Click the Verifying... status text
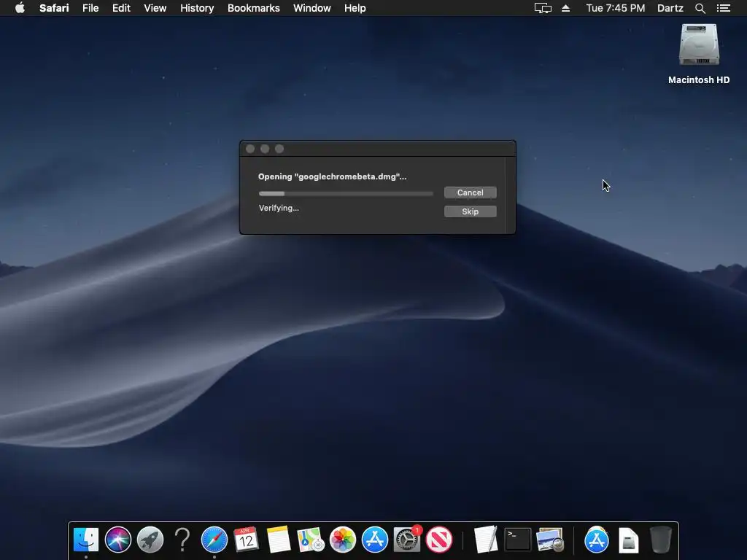 point(279,208)
